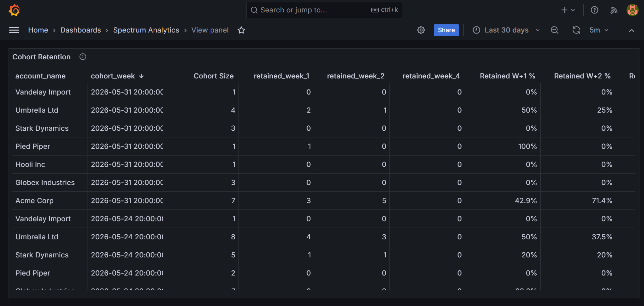Open the news feed icon
The image size is (644, 306).
point(614,10)
